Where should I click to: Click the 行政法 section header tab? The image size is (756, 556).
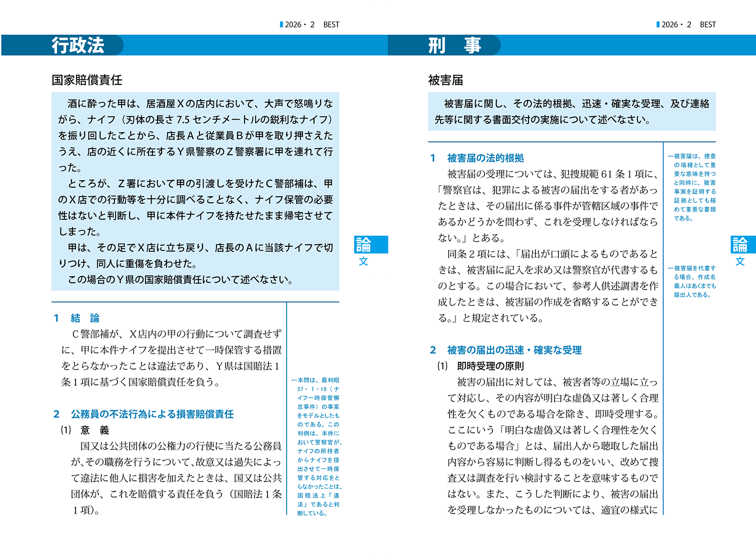pos(78,45)
